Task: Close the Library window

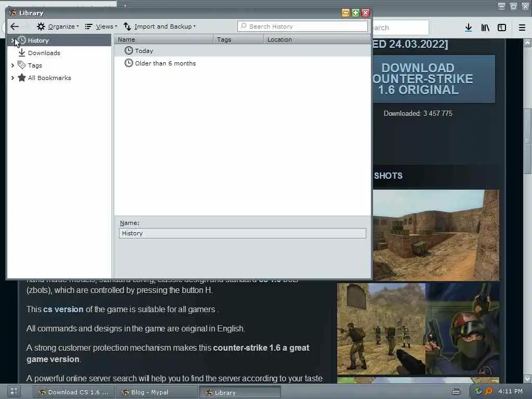Action: tap(365, 13)
